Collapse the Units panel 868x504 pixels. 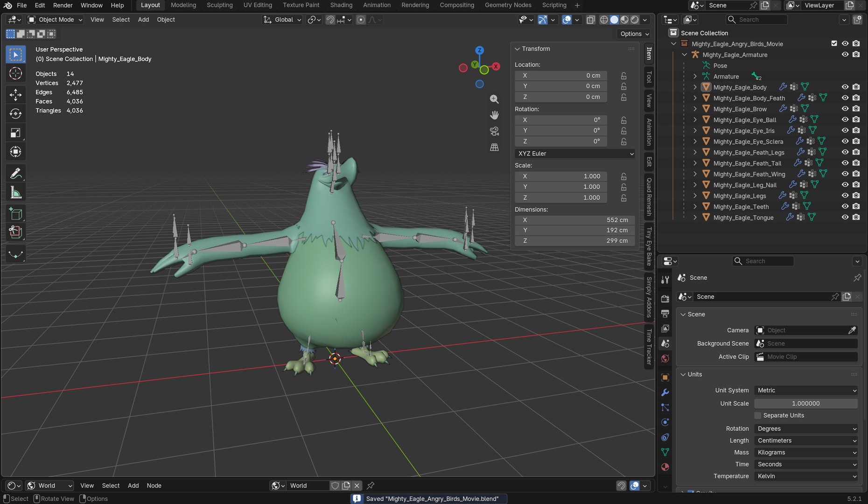683,375
